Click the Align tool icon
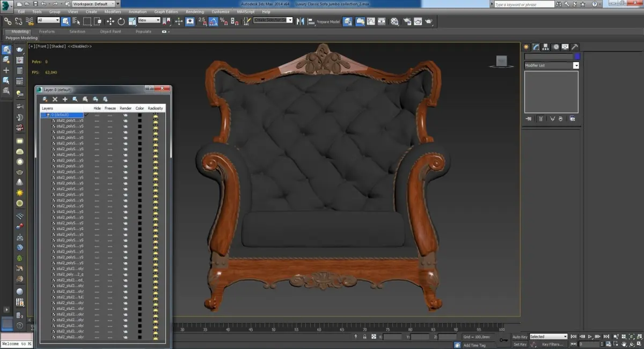This screenshot has height=349, width=644. (311, 21)
